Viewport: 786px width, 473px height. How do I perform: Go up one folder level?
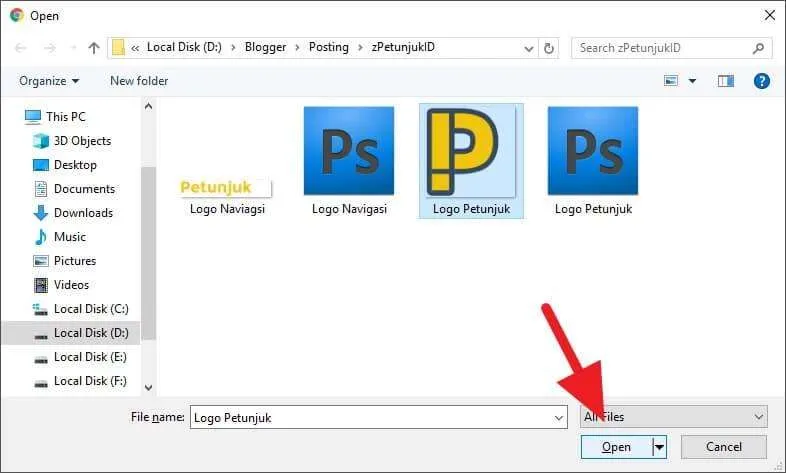[94, 48]
